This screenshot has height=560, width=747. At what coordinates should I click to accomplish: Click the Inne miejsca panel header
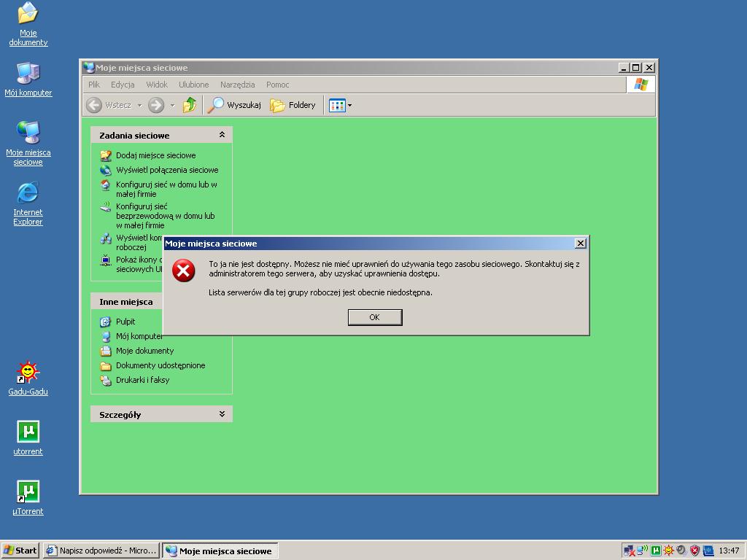pos(126,301)
